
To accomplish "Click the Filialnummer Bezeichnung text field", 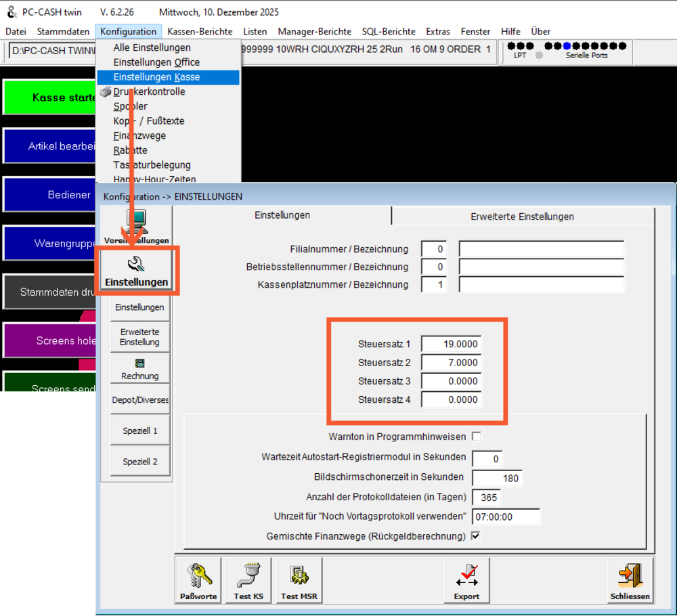I will tap(542, 250).
